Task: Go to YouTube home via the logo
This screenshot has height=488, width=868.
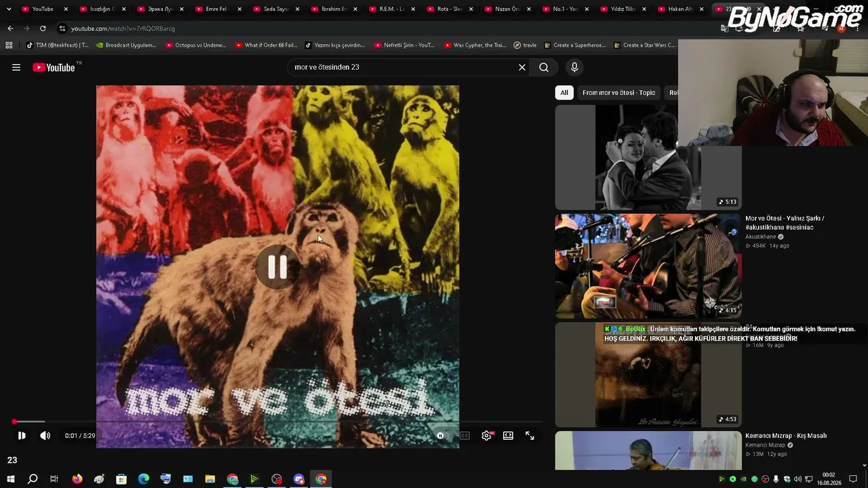Action: pos(54,67)
